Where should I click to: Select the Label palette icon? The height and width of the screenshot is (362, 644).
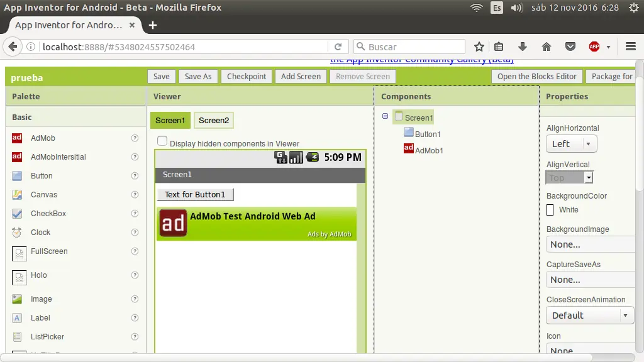click(x=17, y=317)
